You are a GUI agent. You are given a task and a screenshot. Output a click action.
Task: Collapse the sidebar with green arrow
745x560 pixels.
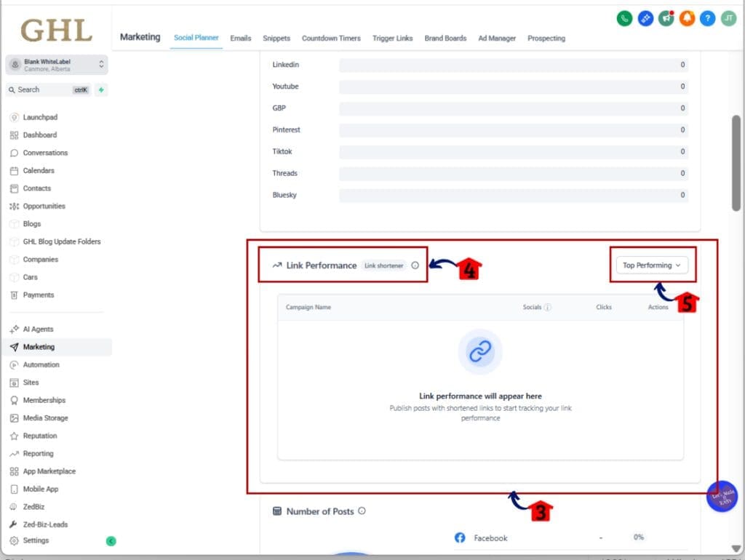coord(111,541)
